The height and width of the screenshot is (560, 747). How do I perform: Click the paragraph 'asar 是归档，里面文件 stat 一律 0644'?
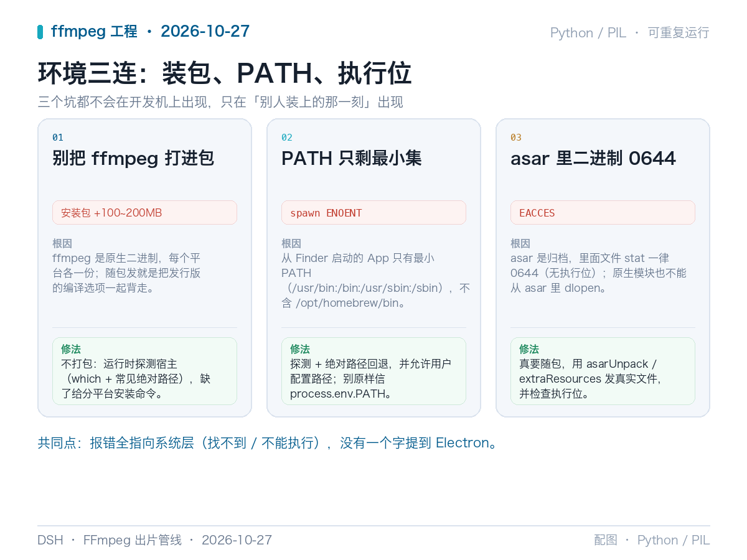(598, 273)
